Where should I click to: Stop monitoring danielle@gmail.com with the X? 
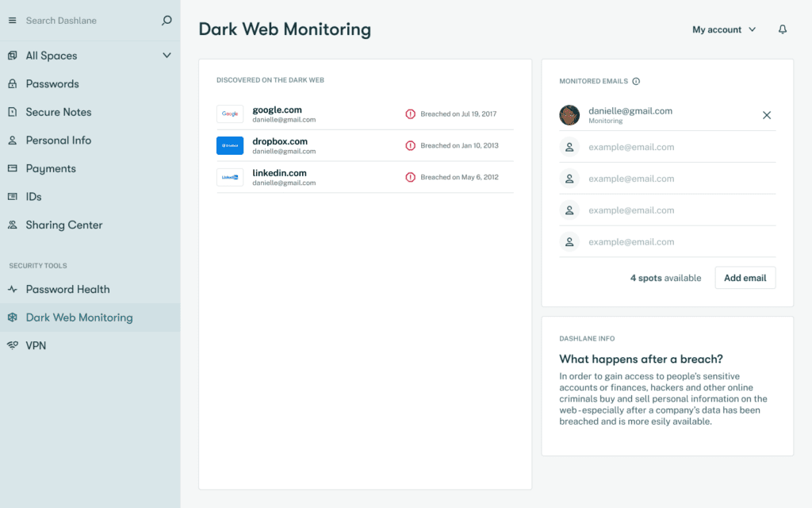(767, 115)
